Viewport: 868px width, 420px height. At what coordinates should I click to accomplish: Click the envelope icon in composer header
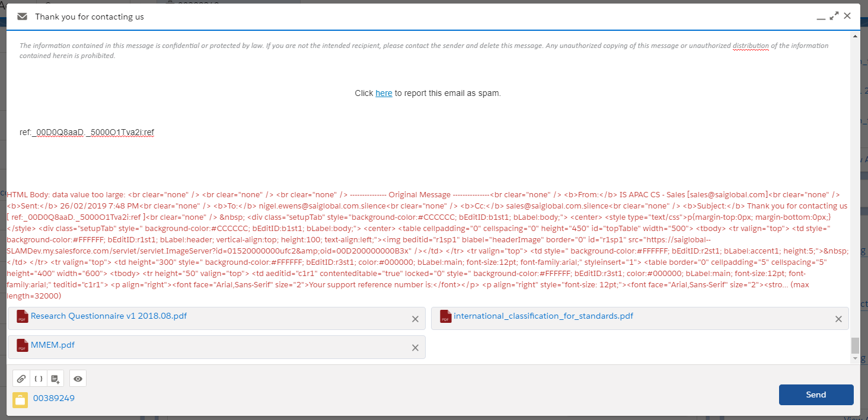click(23, 17)
